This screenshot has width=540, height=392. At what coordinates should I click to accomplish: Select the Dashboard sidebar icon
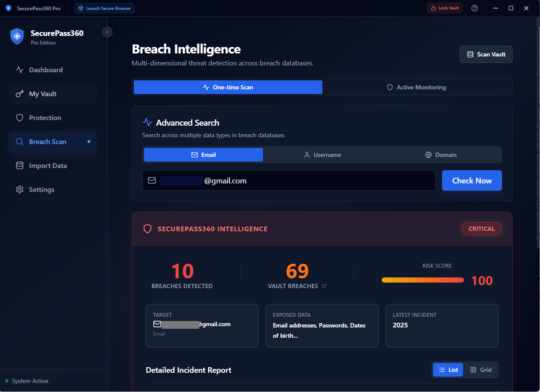(x=20, y=70)
